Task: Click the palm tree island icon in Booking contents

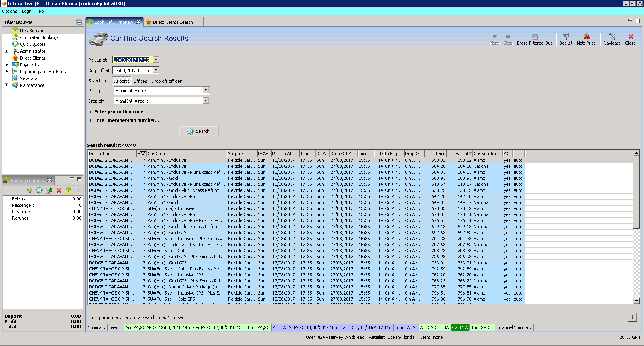Action: (68, 190)
